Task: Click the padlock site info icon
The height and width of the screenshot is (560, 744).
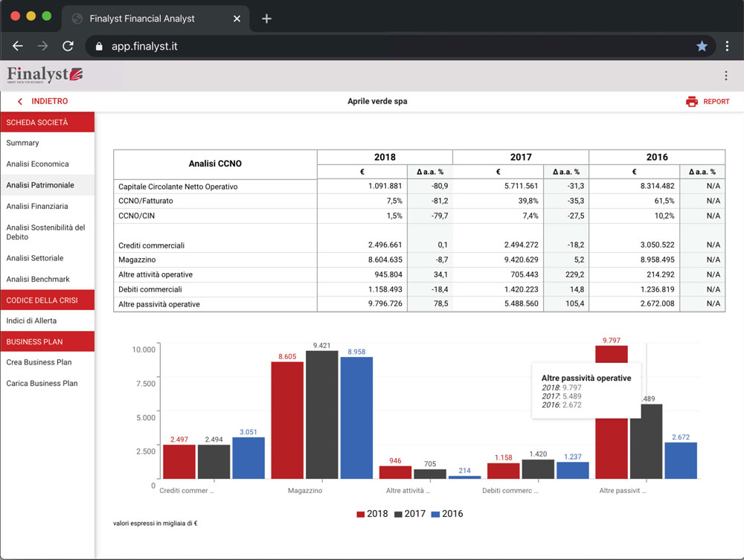Action: [x=99, y=46]
